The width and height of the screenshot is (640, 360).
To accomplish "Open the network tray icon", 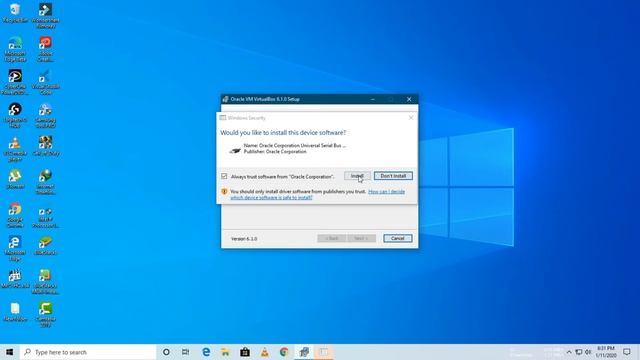I will (579, 352).
